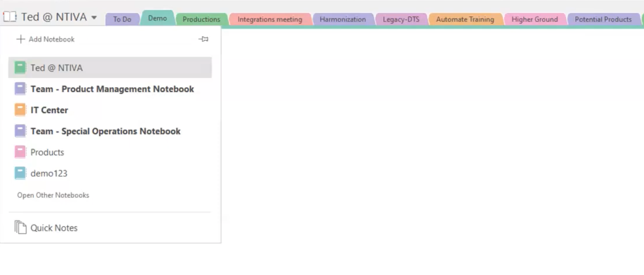
Task: Open the Team - Special Operations Notebook
Action: click(106, 131)
